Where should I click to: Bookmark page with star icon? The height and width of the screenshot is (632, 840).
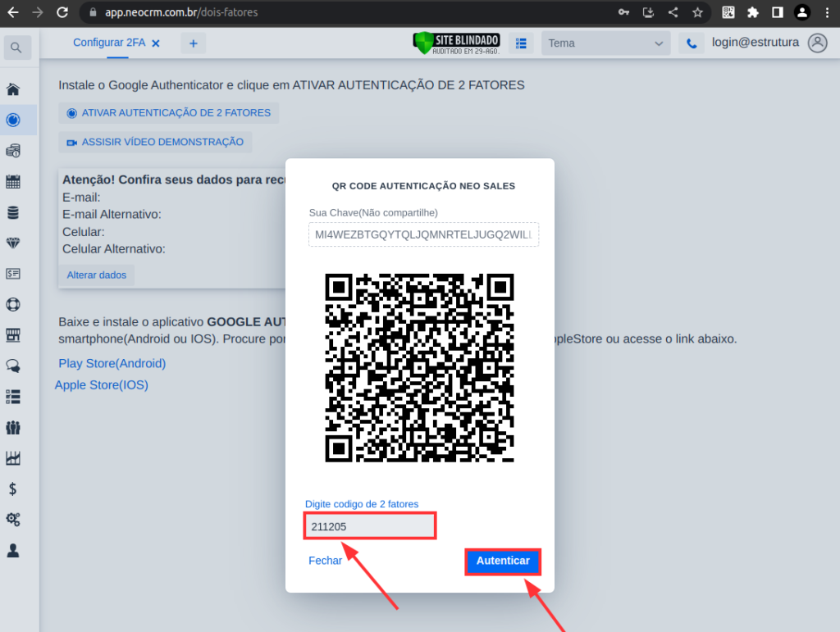click(x=697, y=12)
